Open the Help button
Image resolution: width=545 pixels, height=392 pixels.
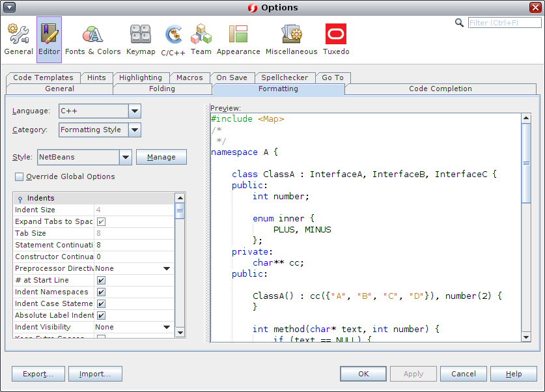(513, 374)
